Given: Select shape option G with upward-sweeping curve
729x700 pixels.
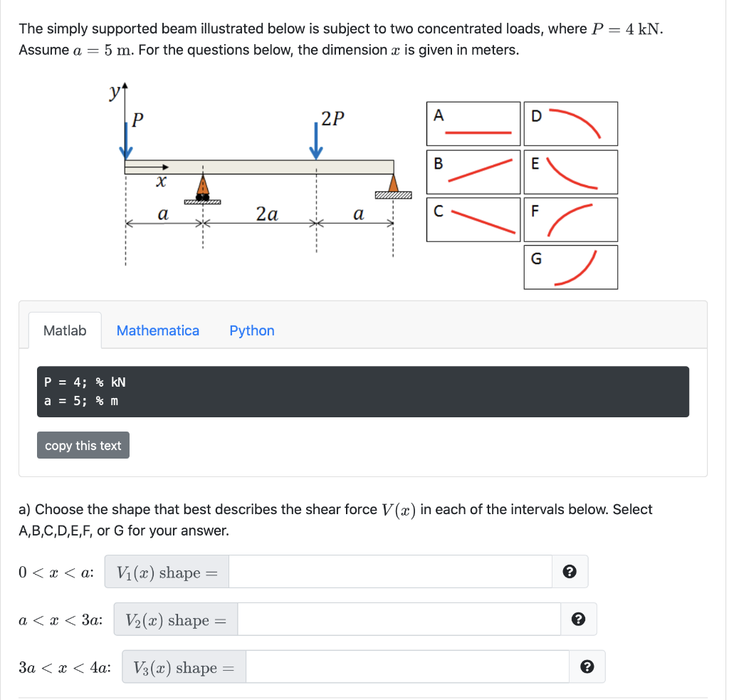Looking at the screenshot, I should (570, 266).
